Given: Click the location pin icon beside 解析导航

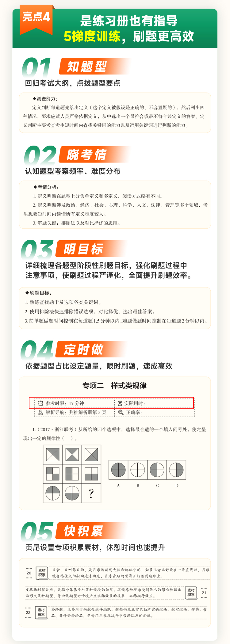Looking at the screenshot, I should tap(40, 412).
